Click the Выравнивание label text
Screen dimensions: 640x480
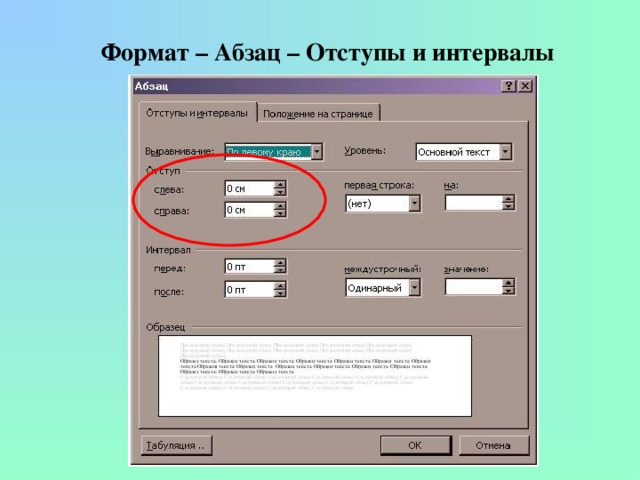click(x=179, y=151)
